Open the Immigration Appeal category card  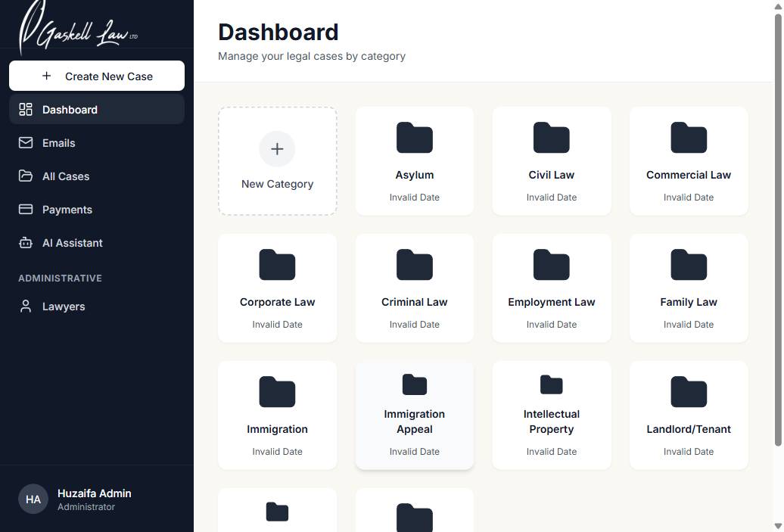[x=414, y=415]
